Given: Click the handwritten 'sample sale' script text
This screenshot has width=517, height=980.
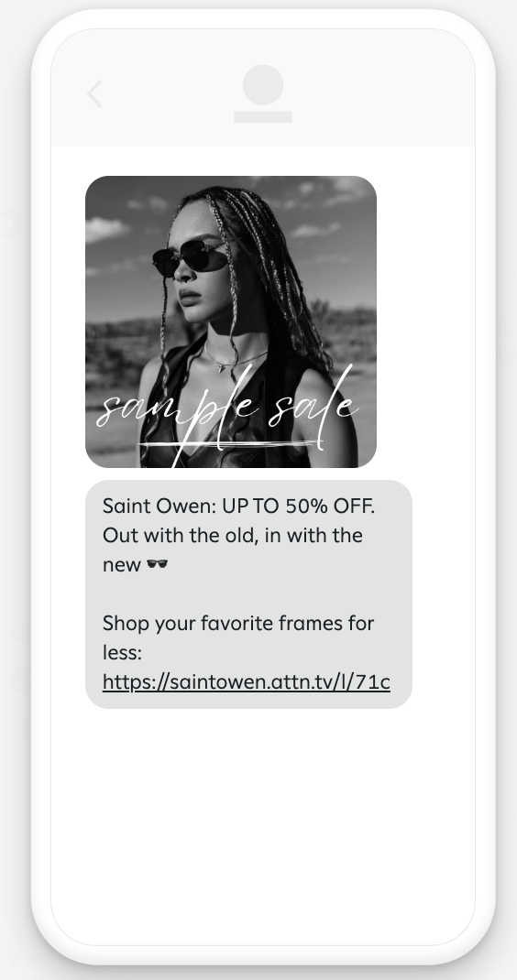Looking at the screenshot, I should (x=227, y=407).
